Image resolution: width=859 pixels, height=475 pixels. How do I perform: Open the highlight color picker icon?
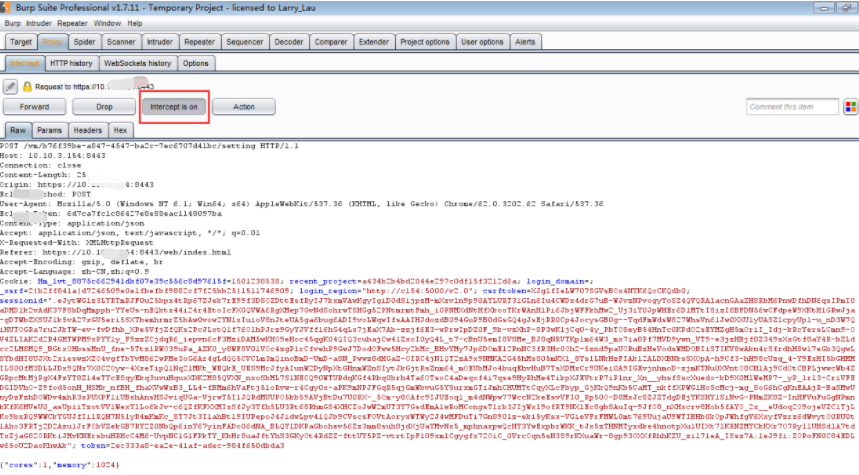850,107
